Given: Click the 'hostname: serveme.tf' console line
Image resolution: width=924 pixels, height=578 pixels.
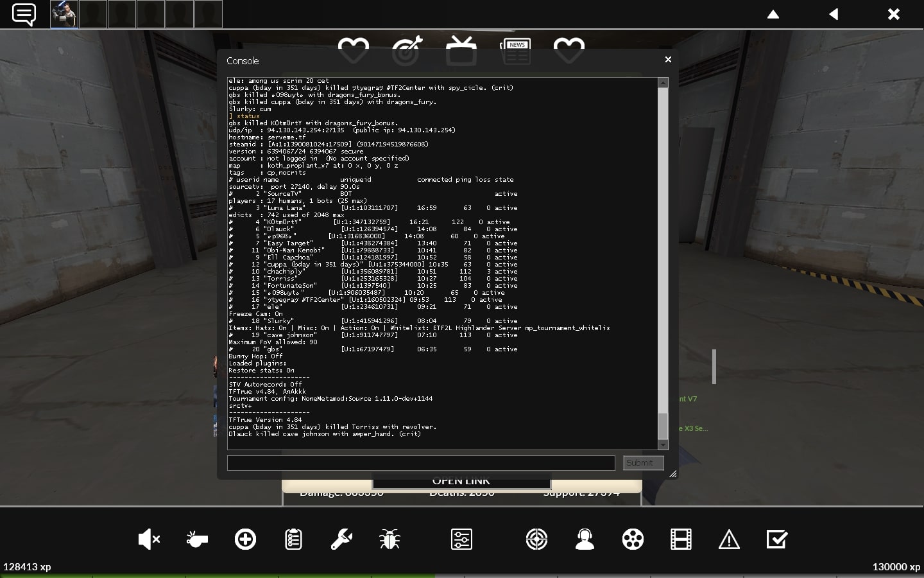Looking at the screenshot, I should (x=267, y=137).
